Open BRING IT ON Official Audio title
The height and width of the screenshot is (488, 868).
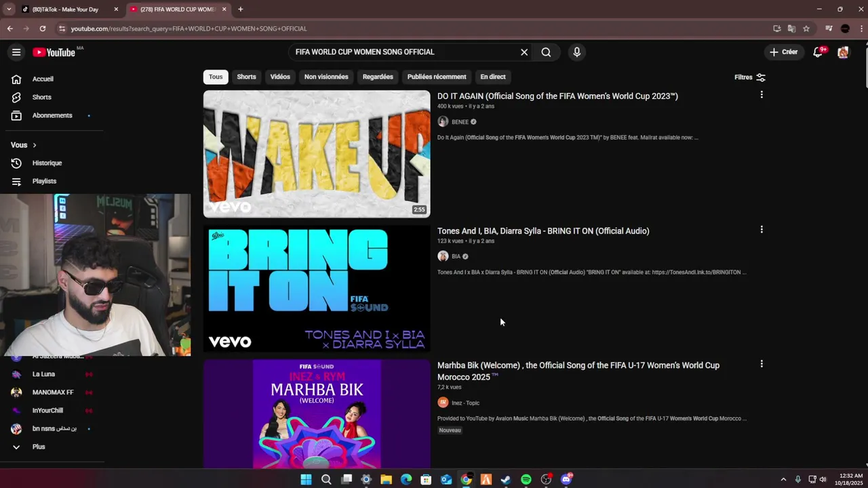543,231
